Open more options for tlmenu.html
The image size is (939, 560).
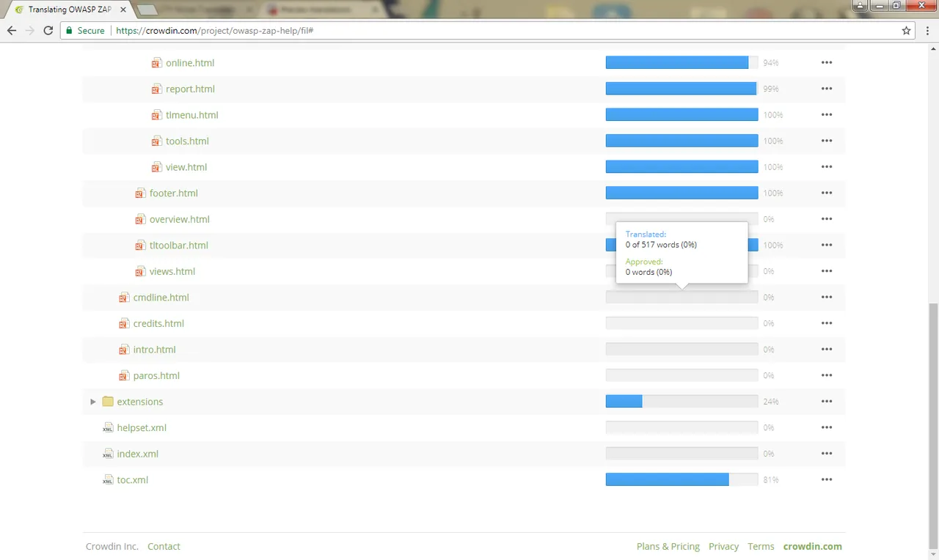[x=827, y=115]
